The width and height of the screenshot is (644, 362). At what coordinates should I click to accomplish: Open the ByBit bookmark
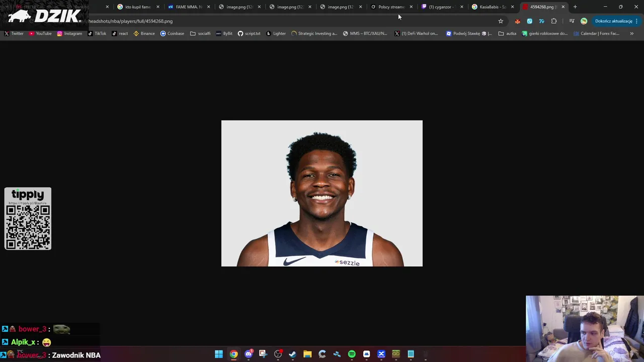click(x=224, y=34)
